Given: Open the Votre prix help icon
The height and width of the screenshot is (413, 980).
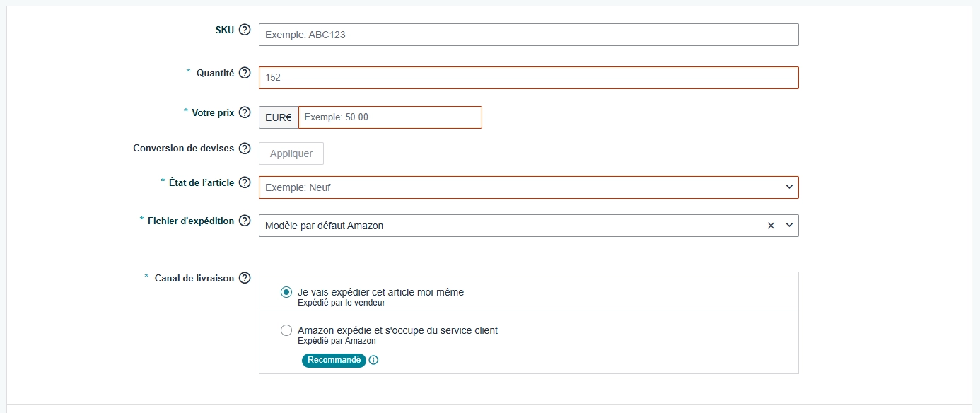Looking at the screenshot, I should point(245,112).
